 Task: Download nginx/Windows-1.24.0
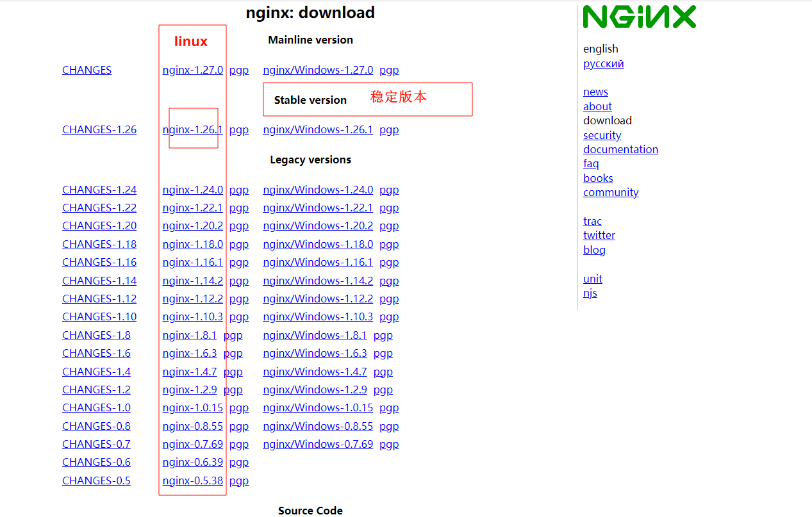pyautogui.click(x=318, y=190)
